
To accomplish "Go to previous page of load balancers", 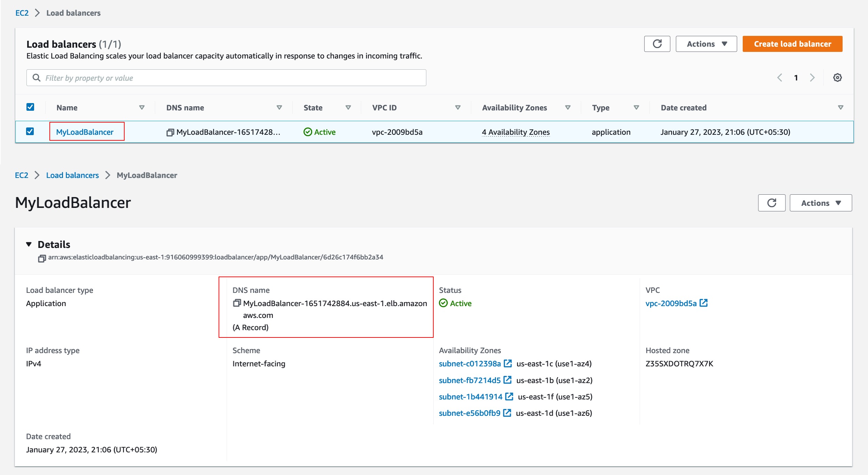I will click(780, 78).
